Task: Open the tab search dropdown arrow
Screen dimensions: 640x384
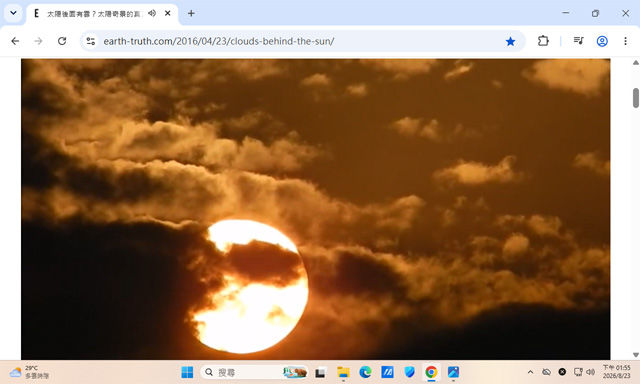Action: click(13, 13)
